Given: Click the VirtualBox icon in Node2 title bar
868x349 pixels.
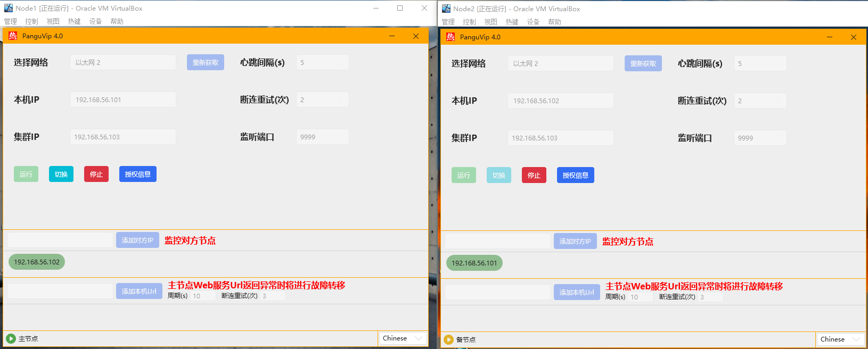Looking at the screenshot, I should point(446,9).
